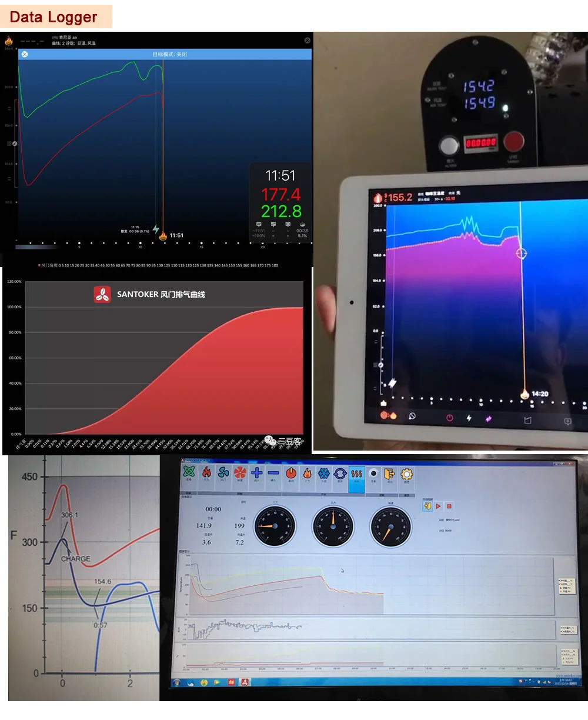Select the blue snowflake cooling icon
This screenshot has width=588, height=720.
pyautogui.click(x=323, y=473)
